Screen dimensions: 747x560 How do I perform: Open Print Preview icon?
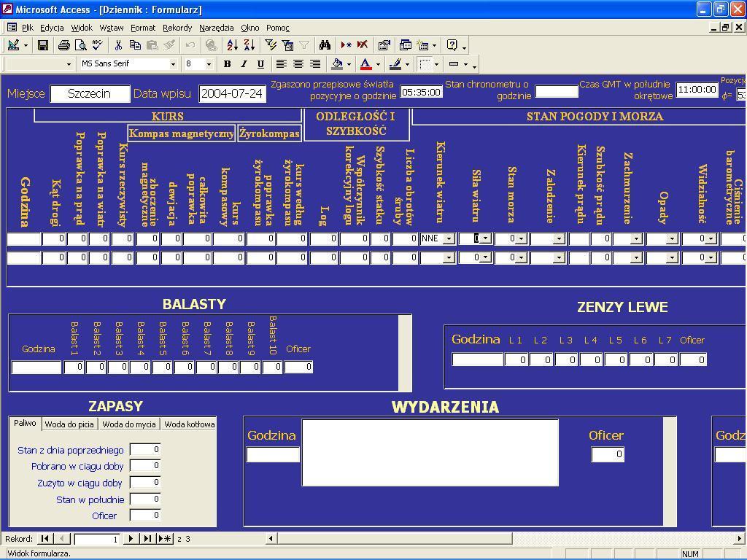coord(80,45)
